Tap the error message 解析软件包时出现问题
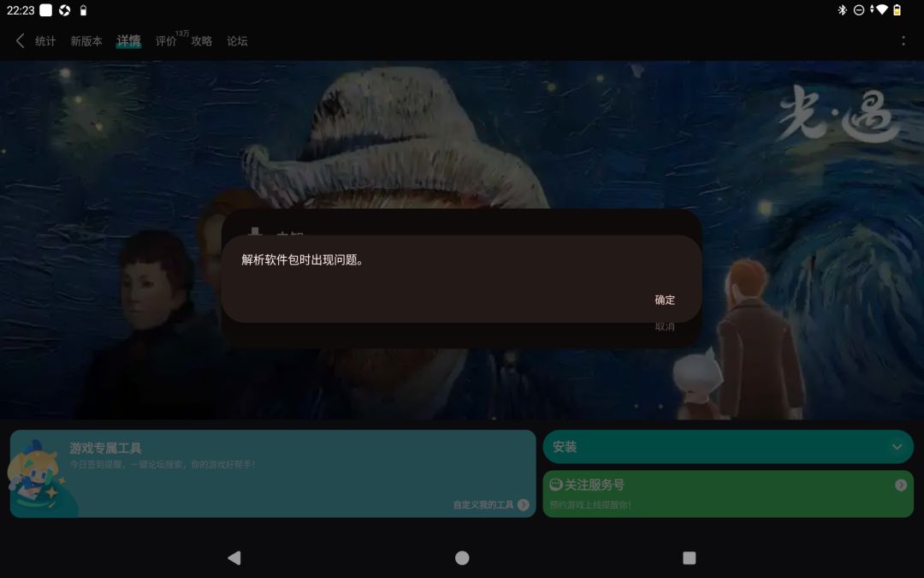This screenshot has width=924, height=578. pos(302,260)
